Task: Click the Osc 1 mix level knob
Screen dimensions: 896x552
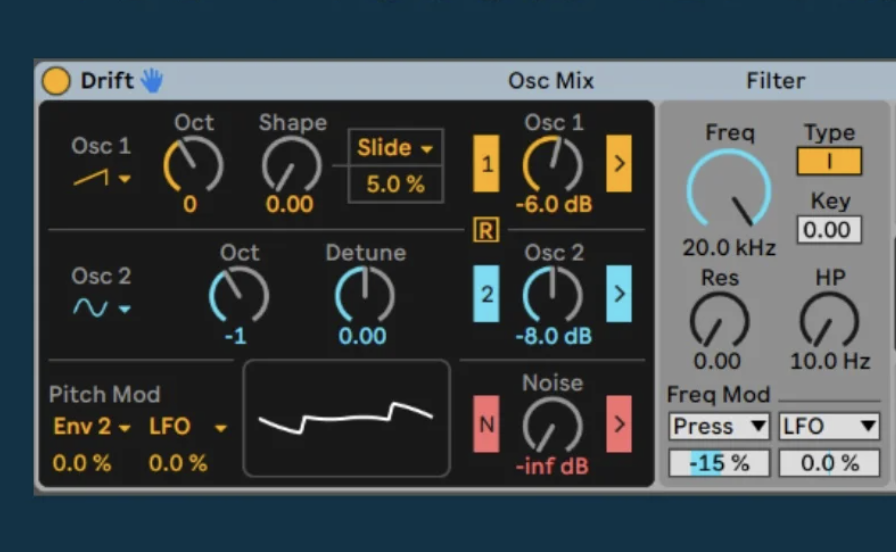Action: tap(553, 165)
